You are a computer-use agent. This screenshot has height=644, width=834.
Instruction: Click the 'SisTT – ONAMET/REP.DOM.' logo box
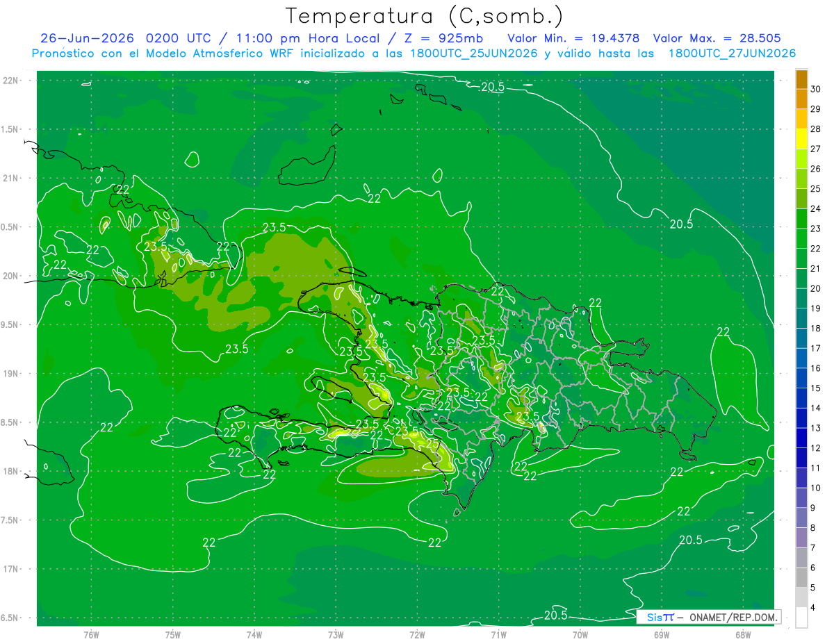(x=708, y=617)
